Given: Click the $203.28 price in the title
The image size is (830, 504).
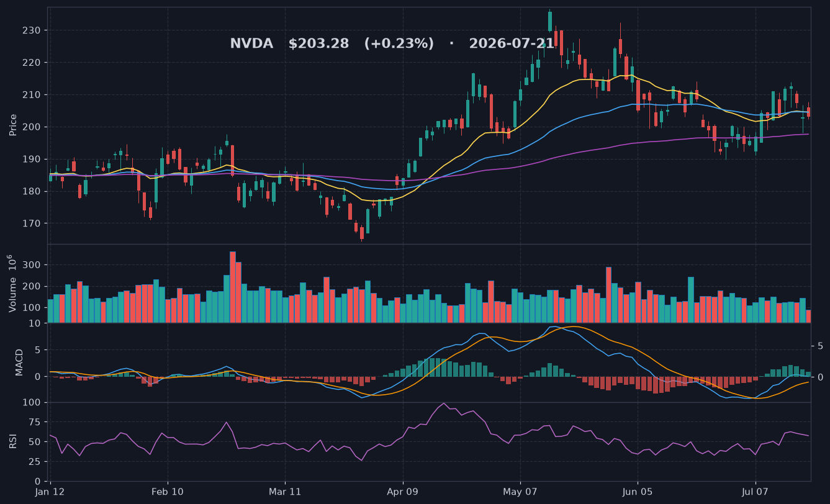Looking at the screenshot, I should click(x=320, y=44).
